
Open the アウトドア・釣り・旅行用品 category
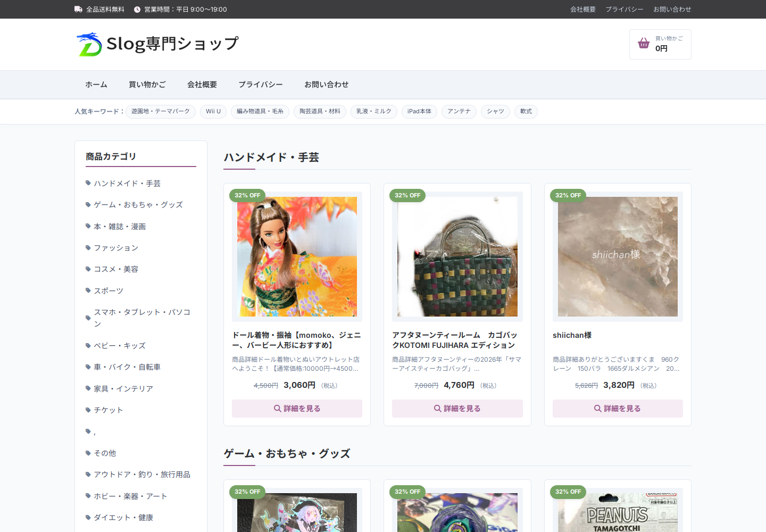(x=142, y=475)
